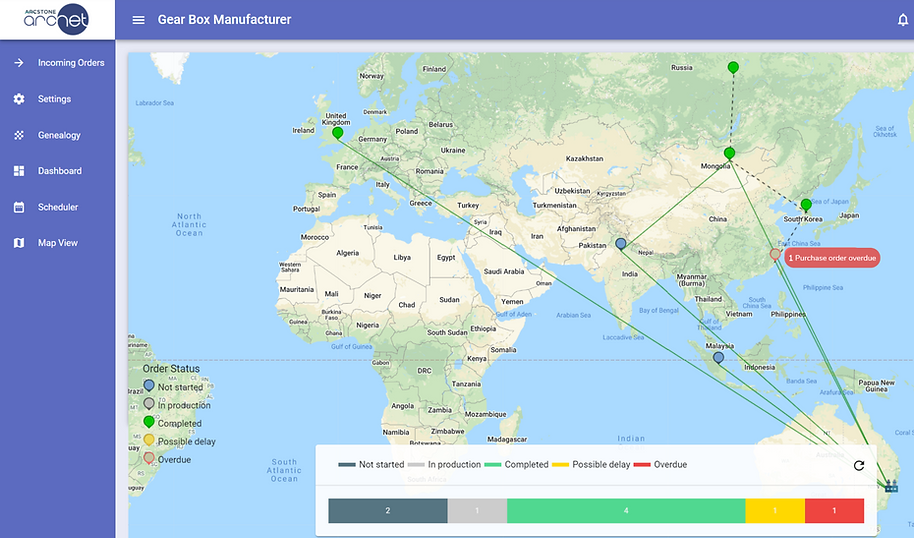Click the Indonesia label on map
The image size is (914, 538).
(x=760, y=367)
